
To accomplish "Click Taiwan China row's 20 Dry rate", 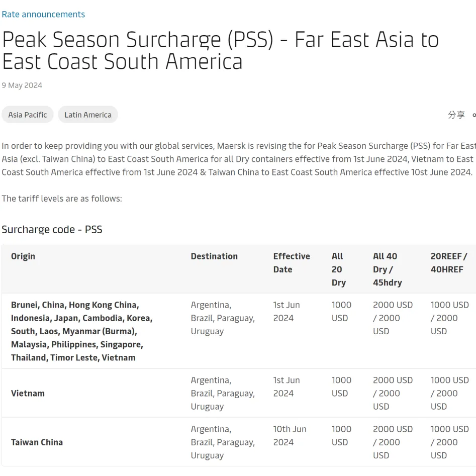I will pos(341,436).
